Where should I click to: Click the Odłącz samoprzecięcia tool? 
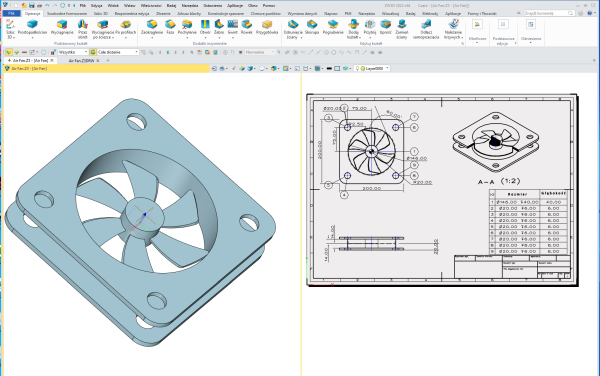[426, 29]
